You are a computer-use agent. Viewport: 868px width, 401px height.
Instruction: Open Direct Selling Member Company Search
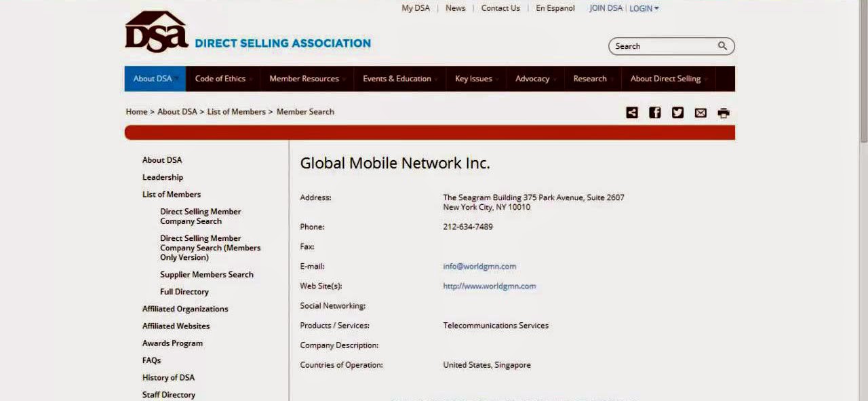(201, 216)
